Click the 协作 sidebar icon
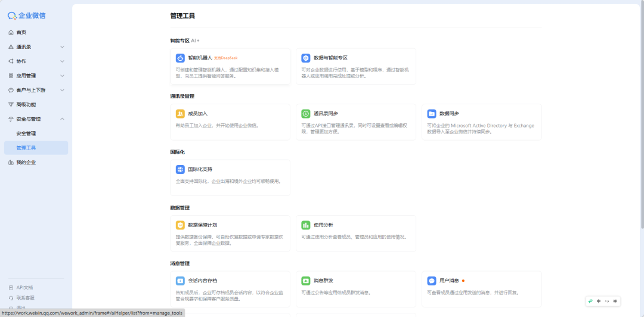Image resolution: width=644 pixels, height=317 pixels. 11,61
